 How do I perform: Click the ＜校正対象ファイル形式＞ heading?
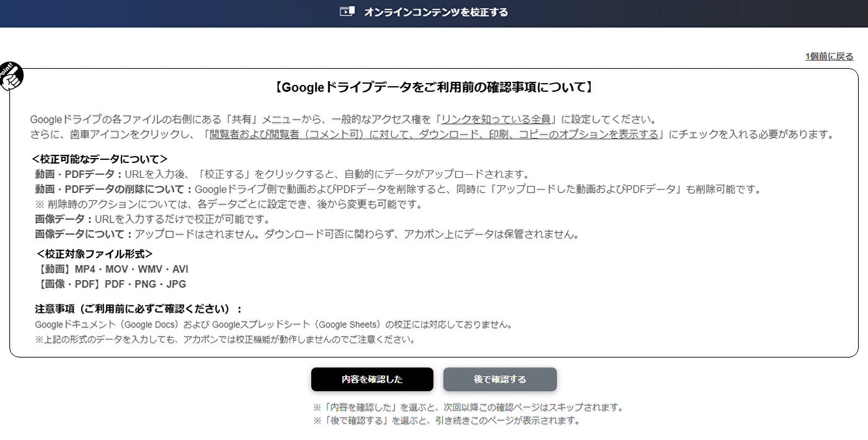pyautogui.click(x=94, y=254)
